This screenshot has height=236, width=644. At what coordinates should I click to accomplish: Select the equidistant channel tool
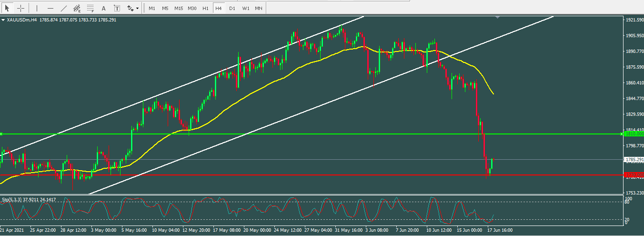point(77,8)
